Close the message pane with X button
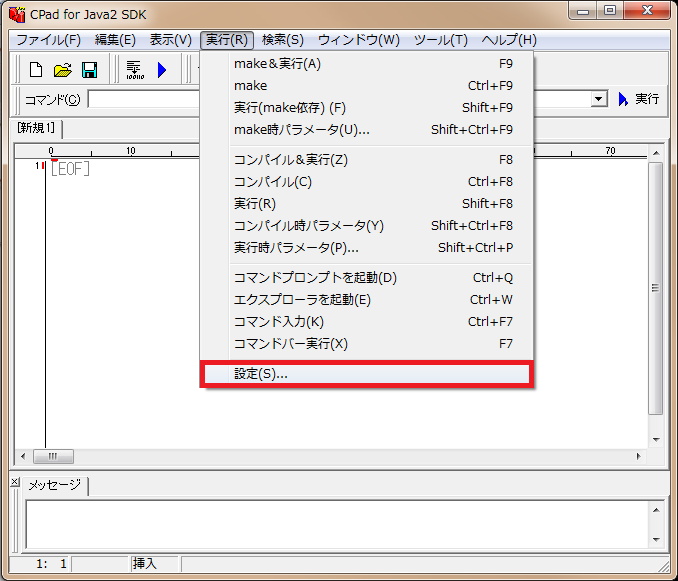This screenshot has height=581, width=678. (15, 482)
